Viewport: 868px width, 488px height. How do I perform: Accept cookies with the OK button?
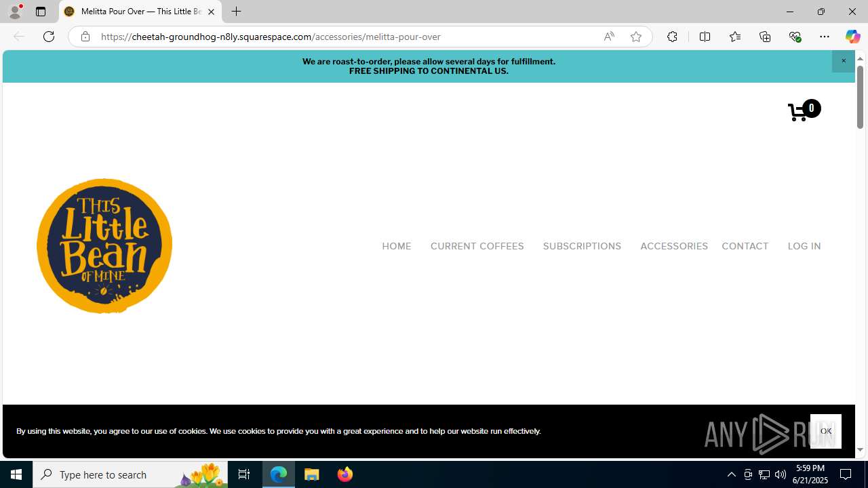pos(825,431)
